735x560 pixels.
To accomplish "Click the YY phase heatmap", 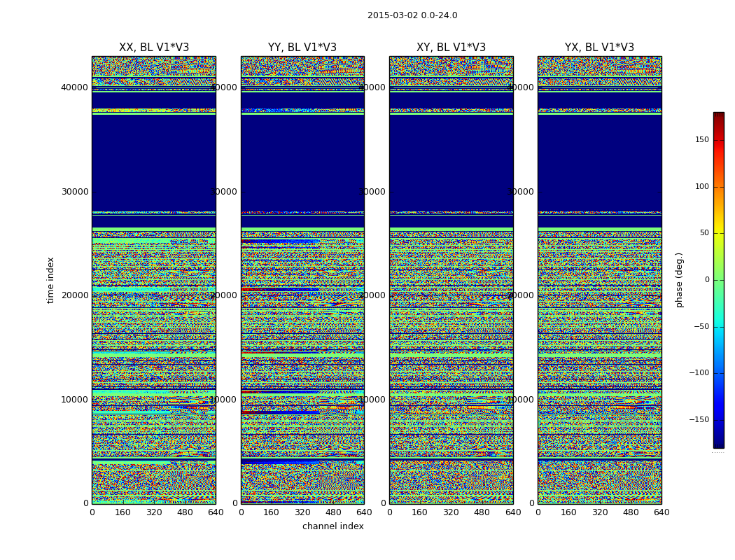I will (302, 280).
